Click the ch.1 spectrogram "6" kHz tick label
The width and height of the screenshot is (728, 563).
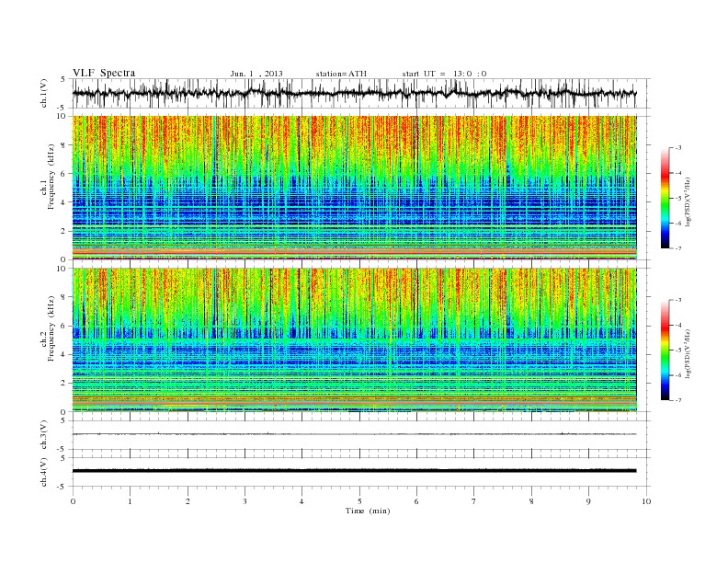63,174
